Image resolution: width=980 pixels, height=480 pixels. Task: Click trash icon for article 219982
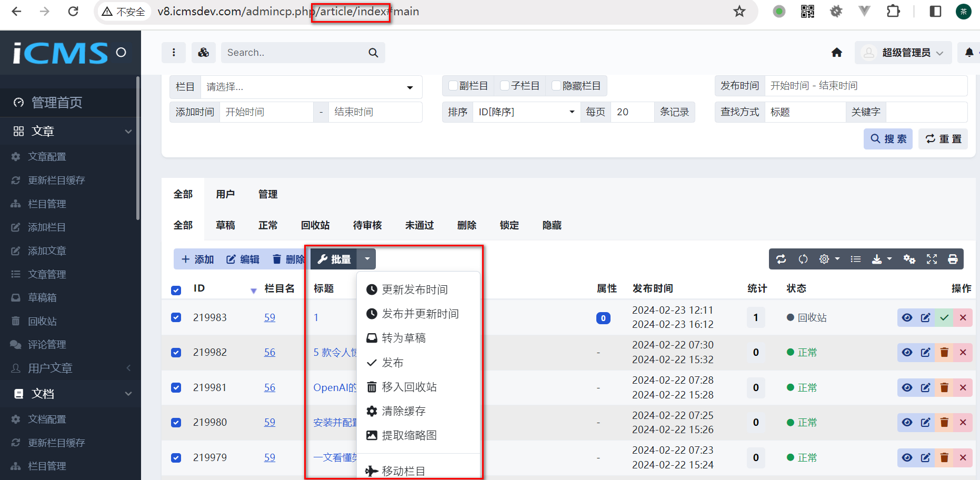[x=944, y=352]
